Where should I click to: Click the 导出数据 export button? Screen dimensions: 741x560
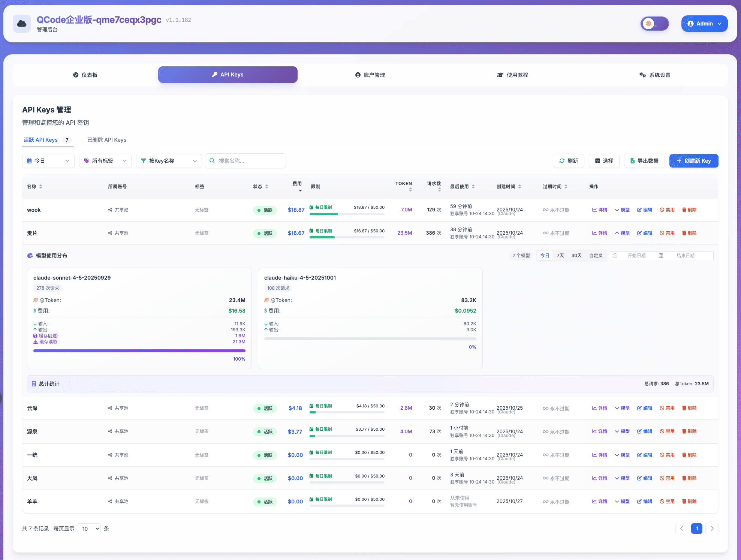[x=644, y=161]
